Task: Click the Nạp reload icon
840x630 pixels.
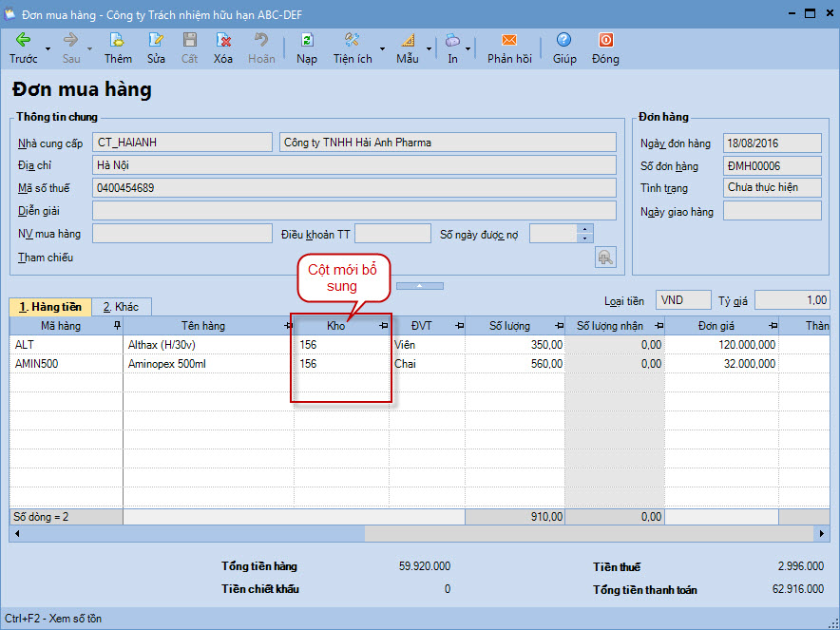Action: tap(307, 40)
